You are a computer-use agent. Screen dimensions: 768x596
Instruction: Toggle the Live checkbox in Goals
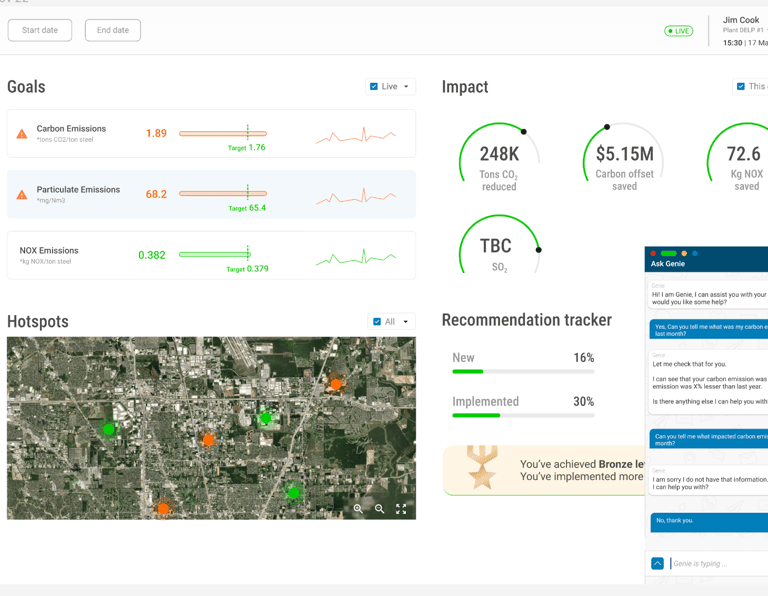374,87
